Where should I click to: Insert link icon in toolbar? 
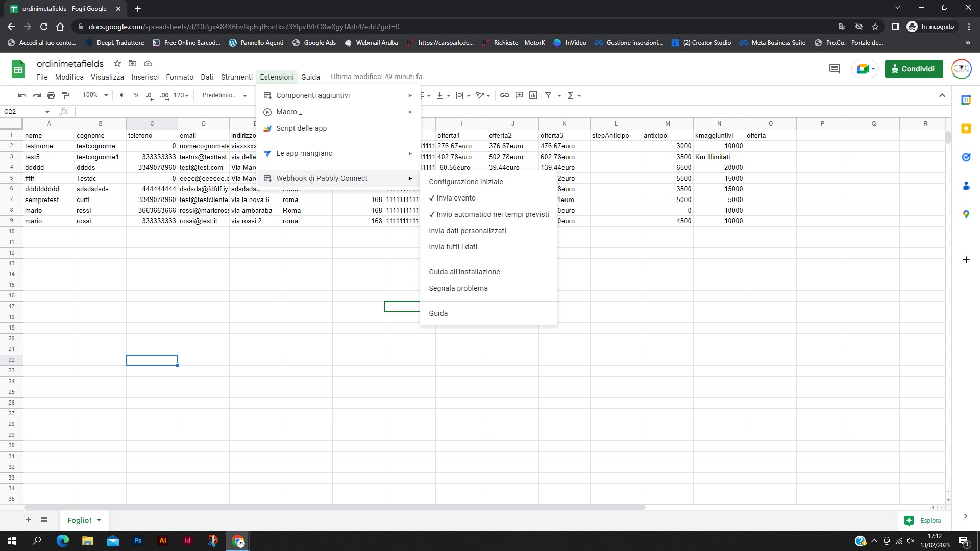pyautogui.click(x=505, y=95)
